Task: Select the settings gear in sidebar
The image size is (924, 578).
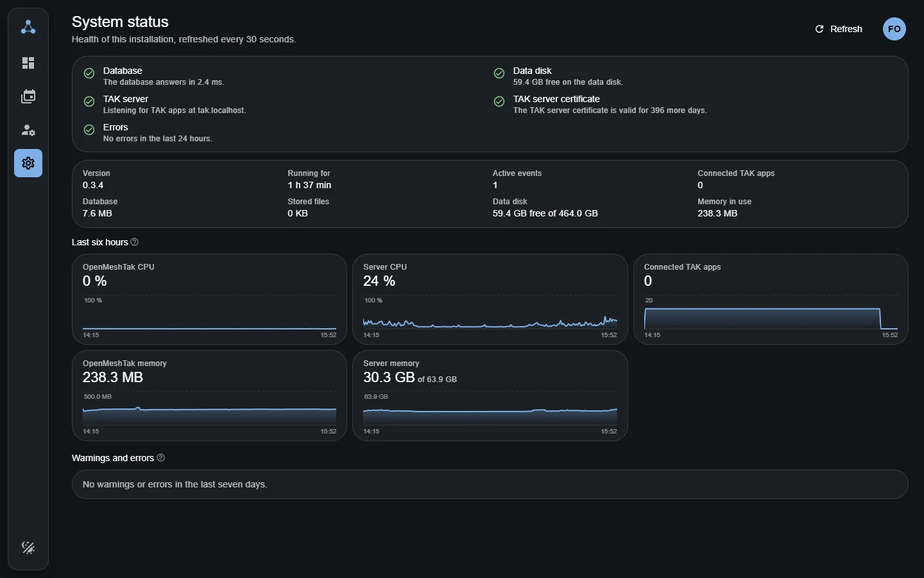Action: point(28,163)
